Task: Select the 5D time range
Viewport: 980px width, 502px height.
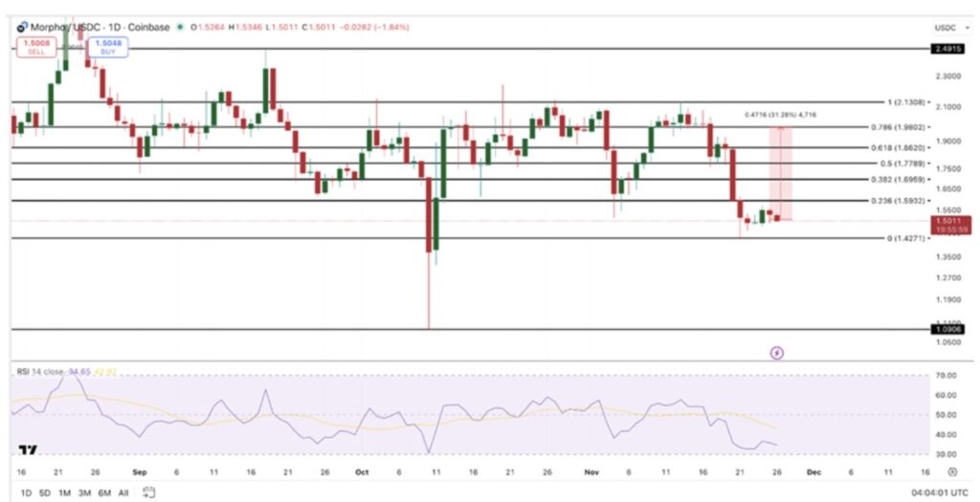Action: click(44, 492)
